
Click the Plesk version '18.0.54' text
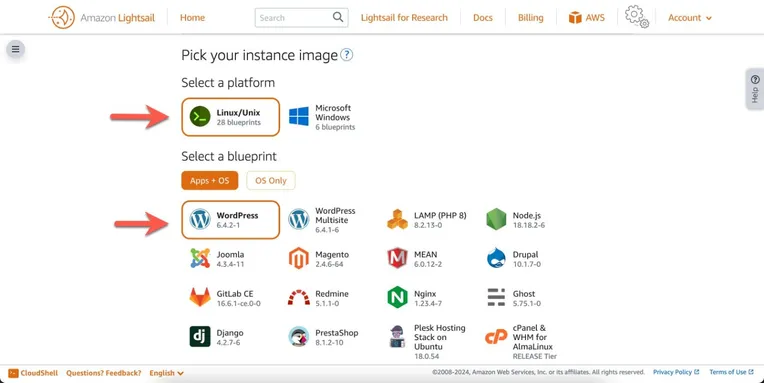pos(427,356)
